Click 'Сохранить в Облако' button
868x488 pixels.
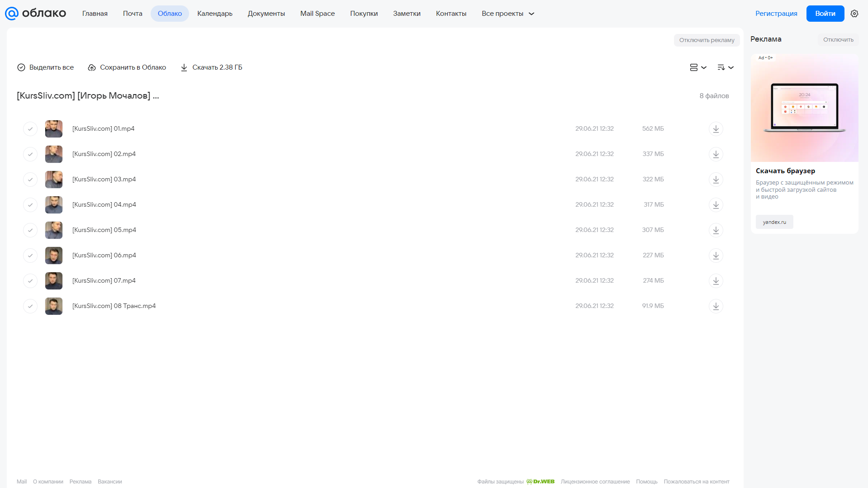[127, 67]
